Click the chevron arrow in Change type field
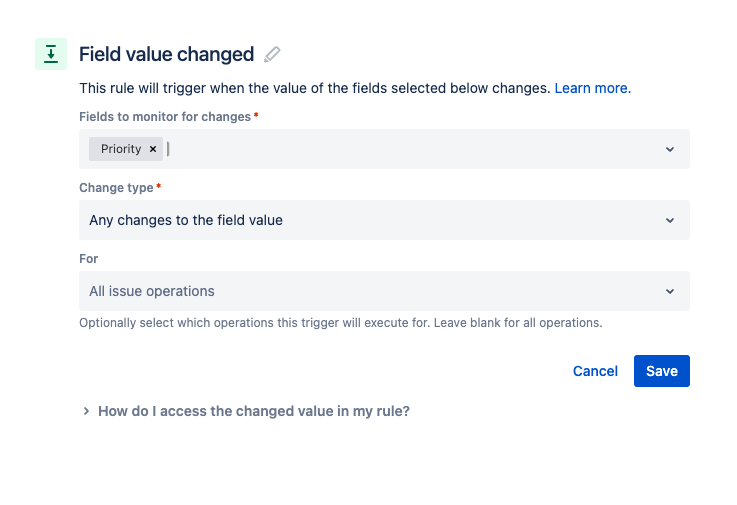 670,220
